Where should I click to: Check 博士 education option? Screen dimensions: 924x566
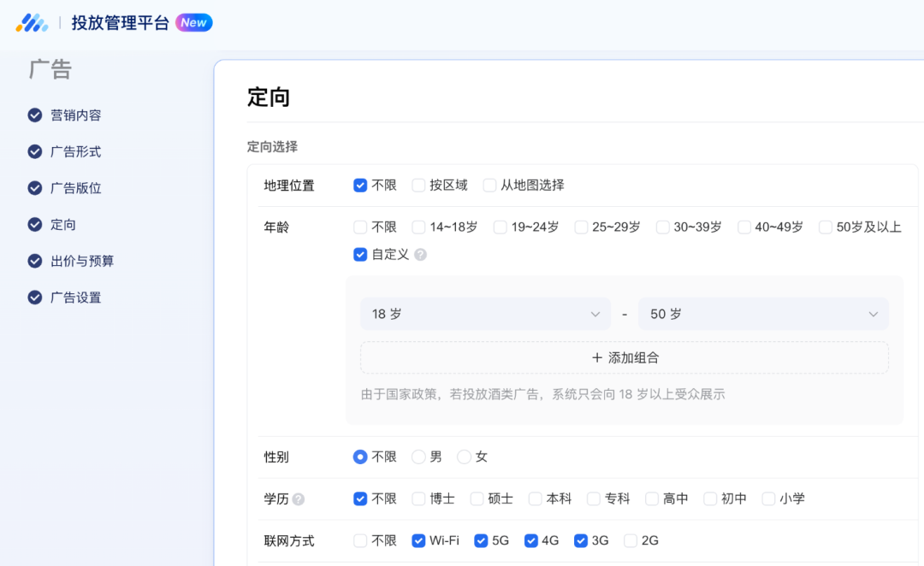pos(418,498)
